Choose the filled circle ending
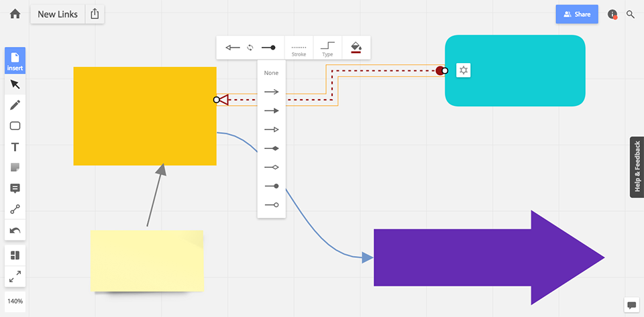 [x=272, y=186]
